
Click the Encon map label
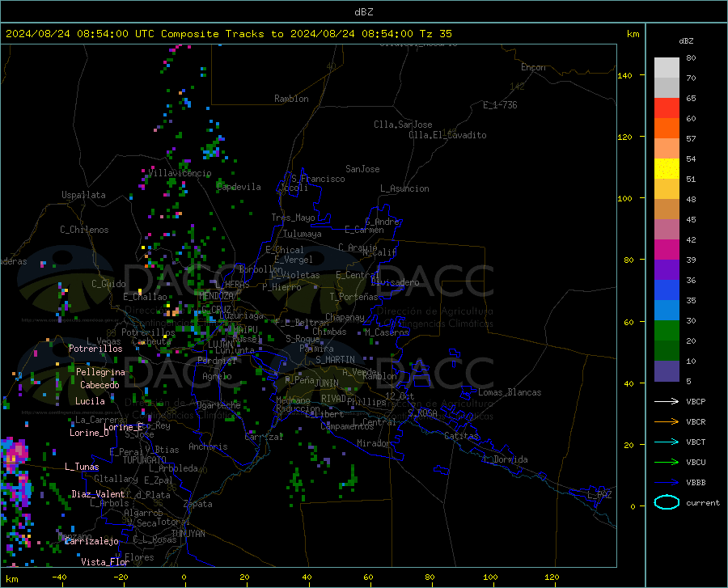(x=533, y=67)
